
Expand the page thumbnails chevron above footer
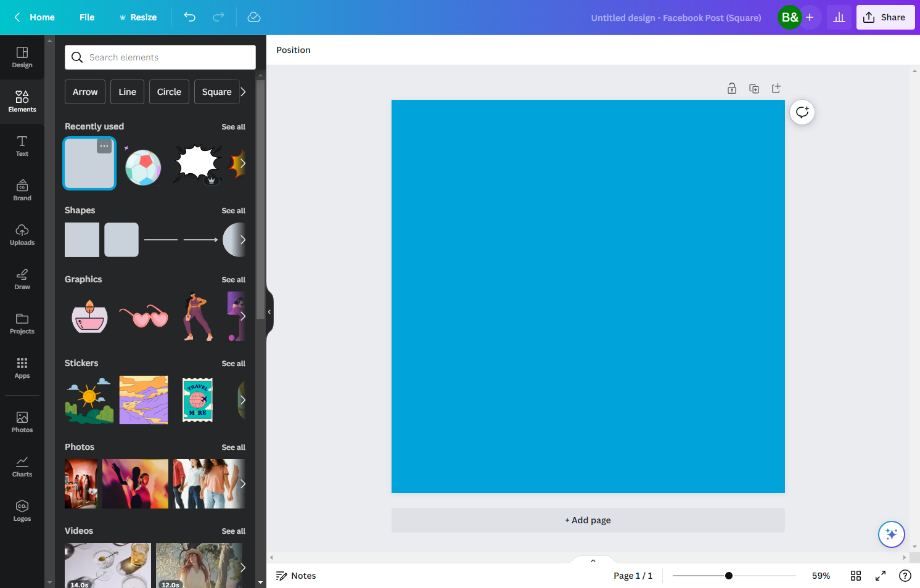(x=593, y=560)
